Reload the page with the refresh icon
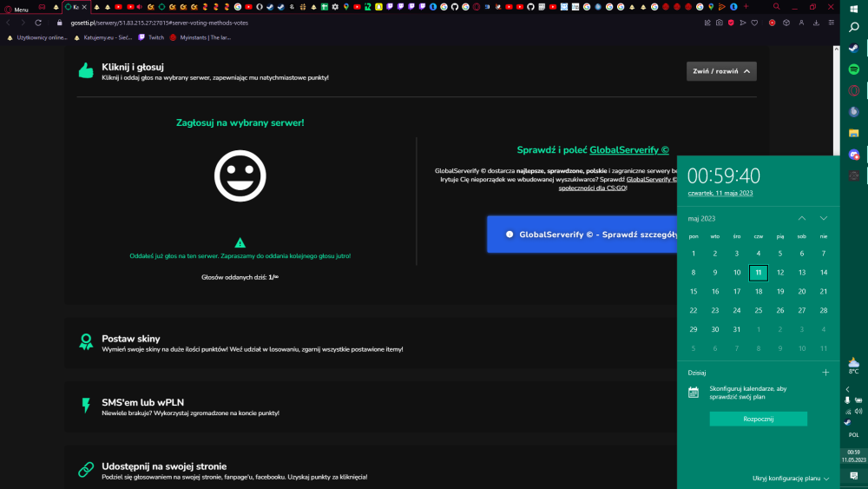868x489 pixels. [38, 23]
